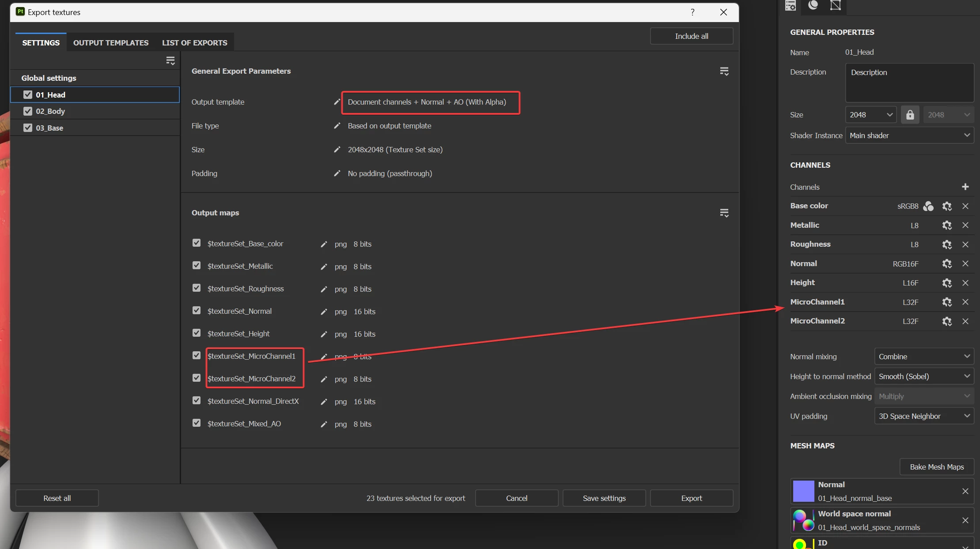Image resolution: width=980 pixels, height=549 pixels.
Task: Toggle the size lock icon
Action: tap(910, 115)
